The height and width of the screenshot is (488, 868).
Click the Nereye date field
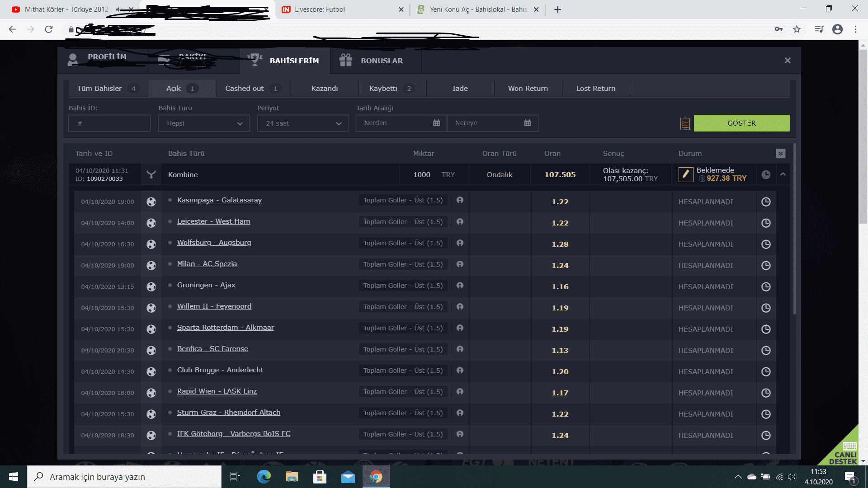coord(492,123)
